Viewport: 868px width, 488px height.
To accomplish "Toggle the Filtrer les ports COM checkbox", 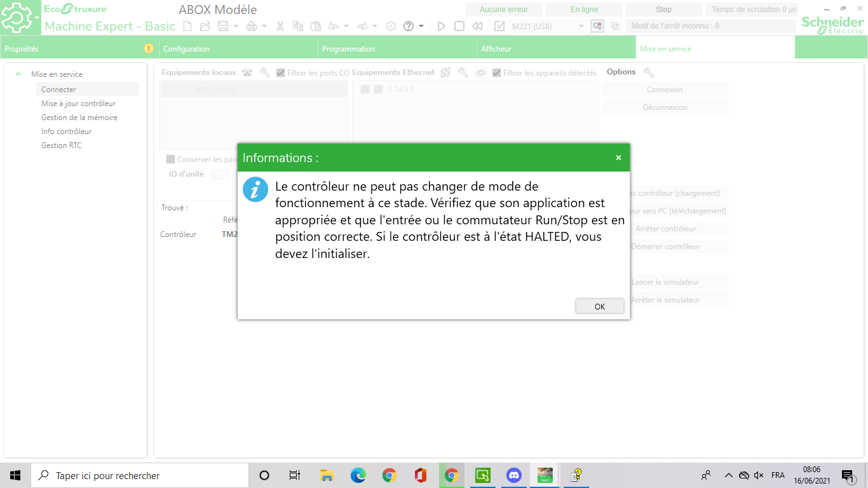I will click(280, 73).
